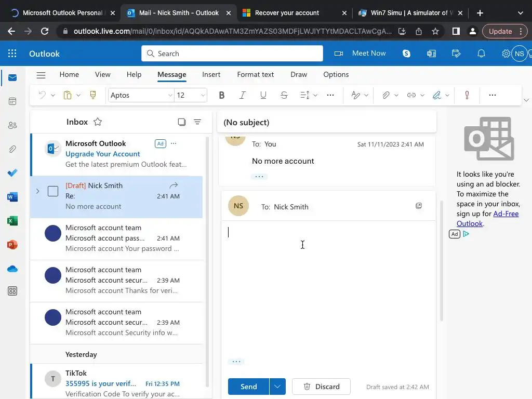Image resolution: width=532 pixels, height=399 pixels.
Task: Toggle Bold formatting
Action: point(221,96)
